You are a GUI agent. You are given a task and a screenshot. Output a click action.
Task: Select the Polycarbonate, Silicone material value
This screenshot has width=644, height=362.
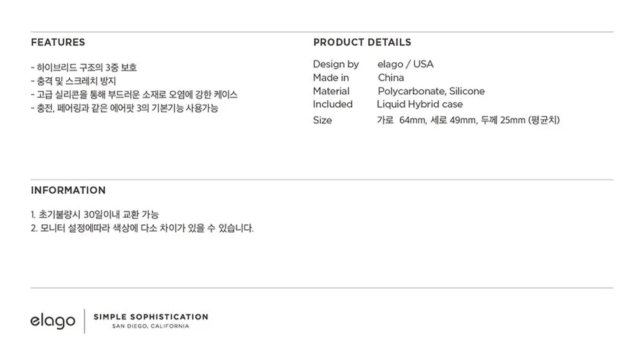pos(431,91)
